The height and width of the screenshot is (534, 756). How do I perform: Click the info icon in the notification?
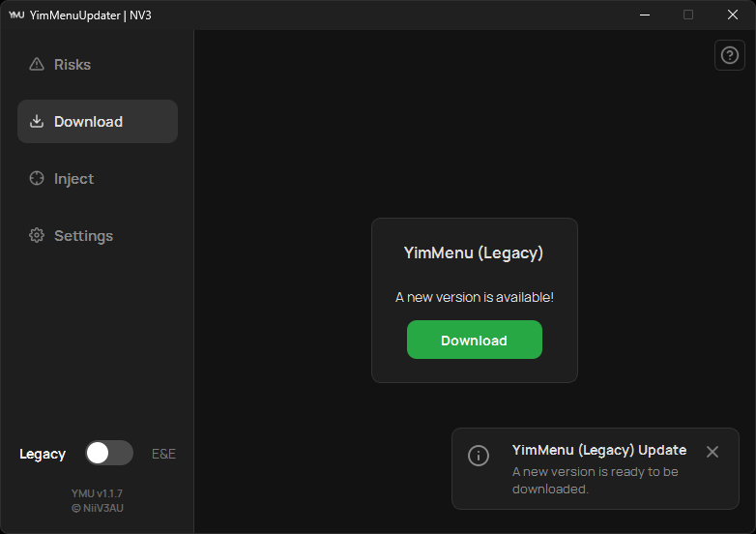coord(479,456)
